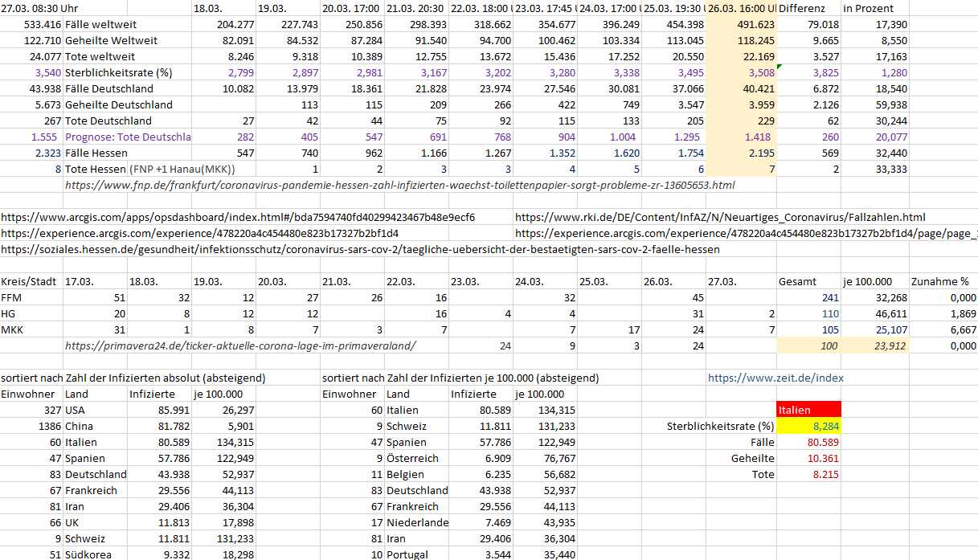Select the yellow mortality rate cell 8,284
The width and height of the screenshot is (978, 560).
(x=809, y=426)
